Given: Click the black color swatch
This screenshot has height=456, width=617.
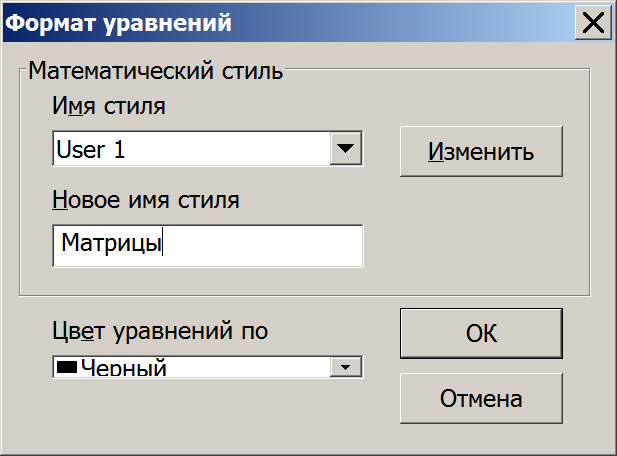Looking at the screenshot, I should (x=67, y=367).
